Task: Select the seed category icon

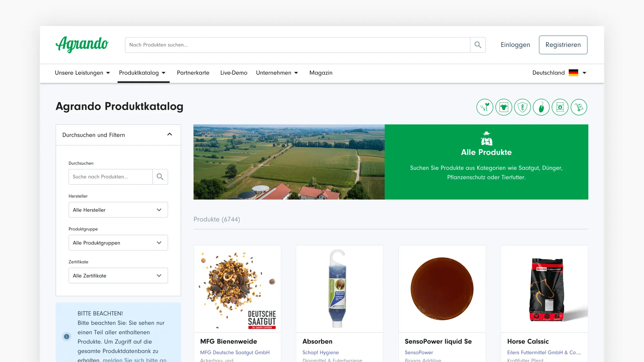Action: [x=541, y=107]
